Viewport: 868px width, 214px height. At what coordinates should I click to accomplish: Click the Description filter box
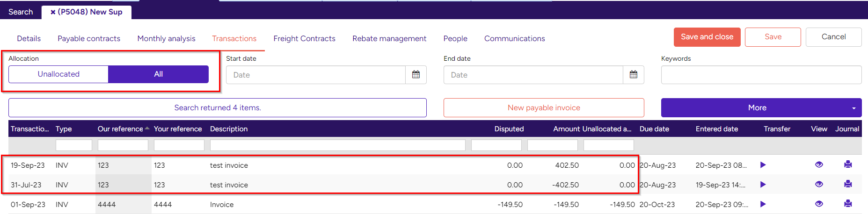(x=338, y=145)
